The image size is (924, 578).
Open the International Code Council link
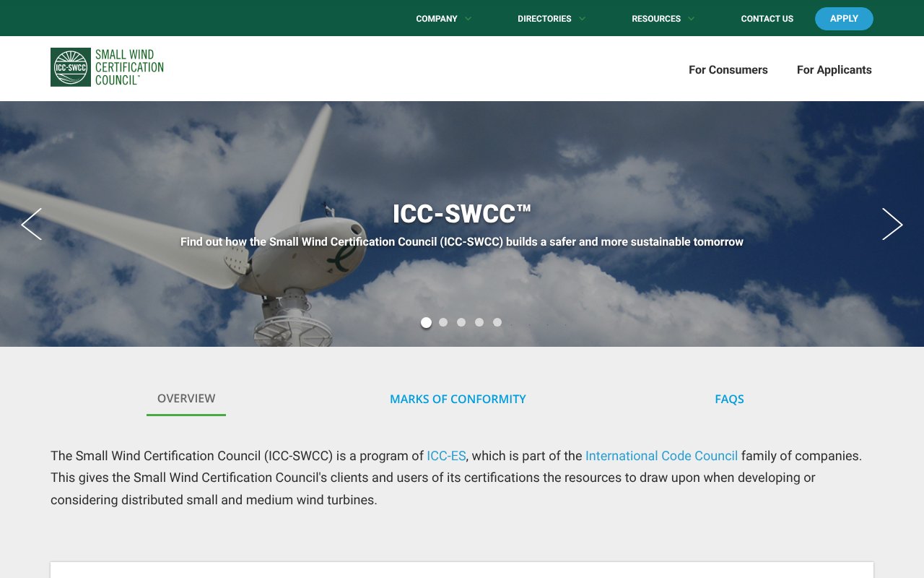coord(661,455)
